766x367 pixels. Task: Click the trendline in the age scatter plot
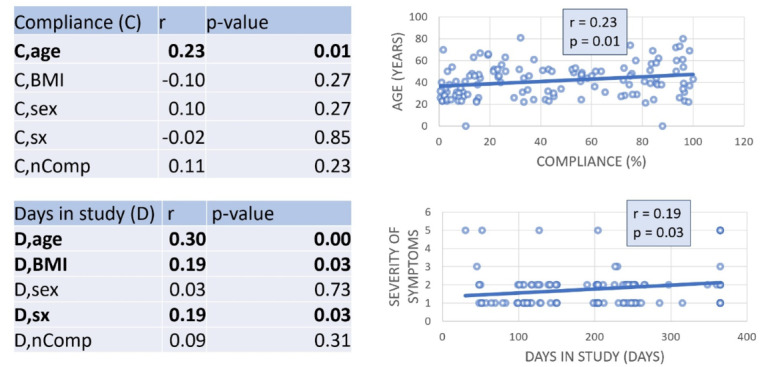[566, 80]
